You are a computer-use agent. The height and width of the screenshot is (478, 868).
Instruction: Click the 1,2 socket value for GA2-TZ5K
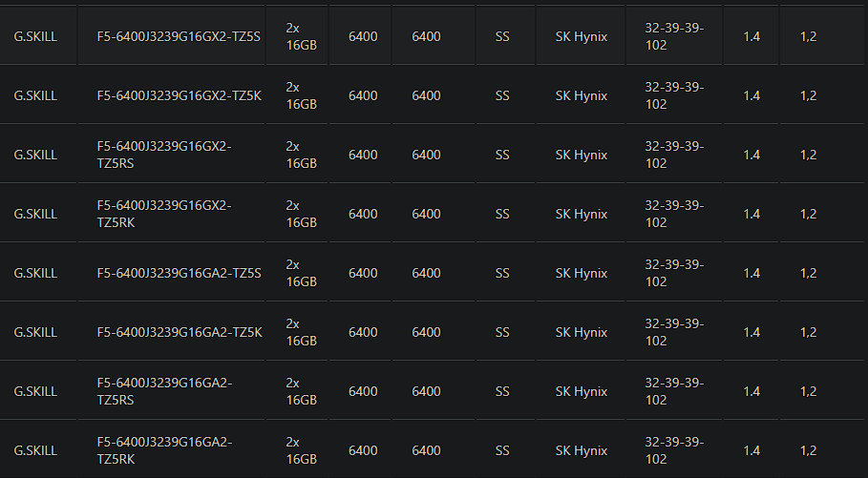click(x=808, y=332)
